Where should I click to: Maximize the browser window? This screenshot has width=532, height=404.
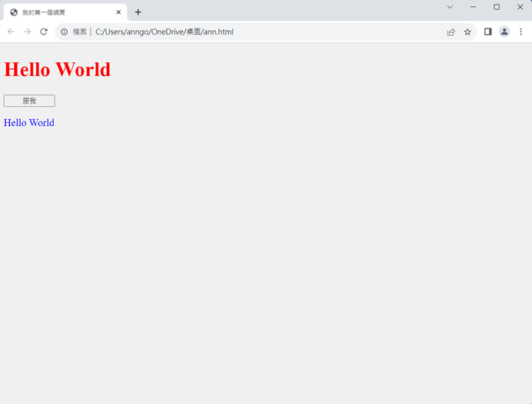tap(497, 7)
